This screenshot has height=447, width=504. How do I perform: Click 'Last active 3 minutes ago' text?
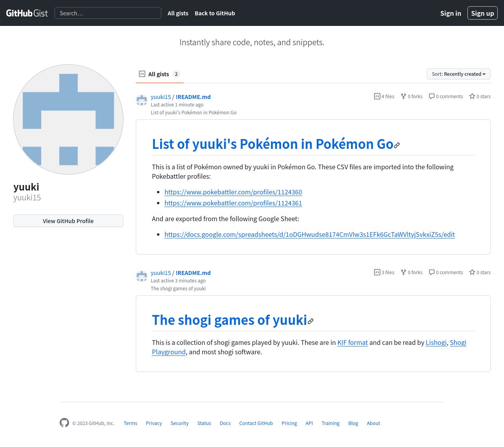click(x=178, y=281)
